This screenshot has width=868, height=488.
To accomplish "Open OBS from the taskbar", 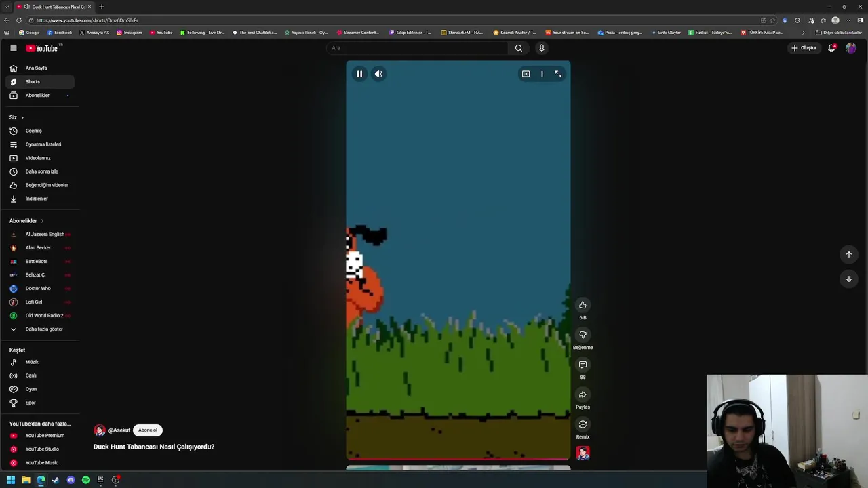I will coord(116,480).
